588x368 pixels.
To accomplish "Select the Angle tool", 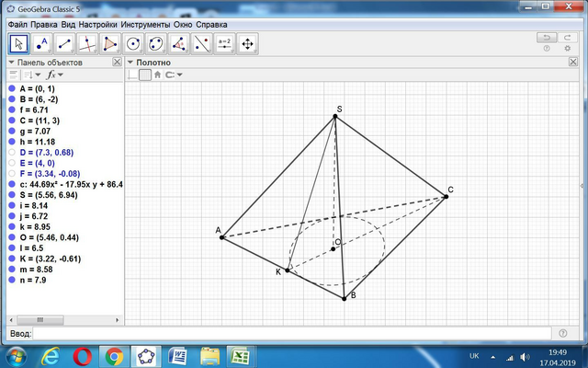I will point(179,43).
